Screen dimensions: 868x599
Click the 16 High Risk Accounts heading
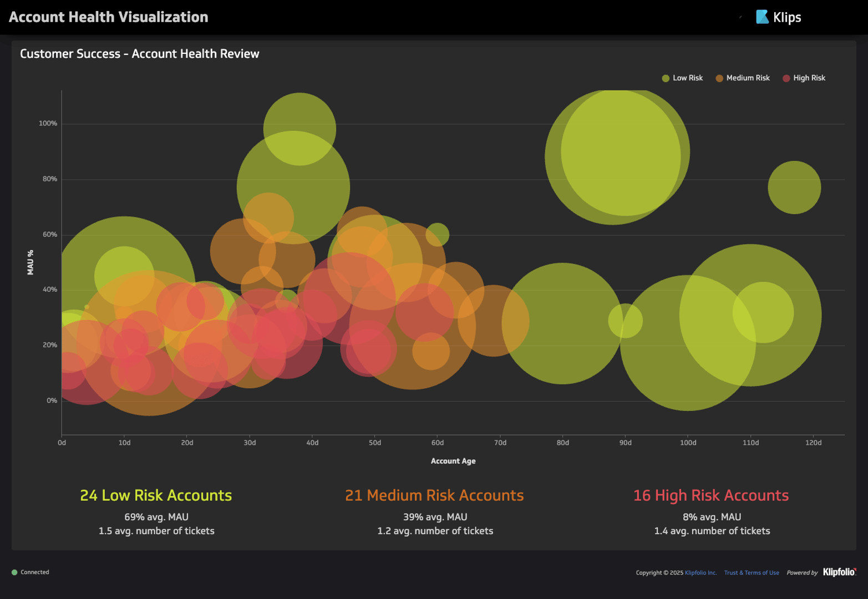click(711, 495)
